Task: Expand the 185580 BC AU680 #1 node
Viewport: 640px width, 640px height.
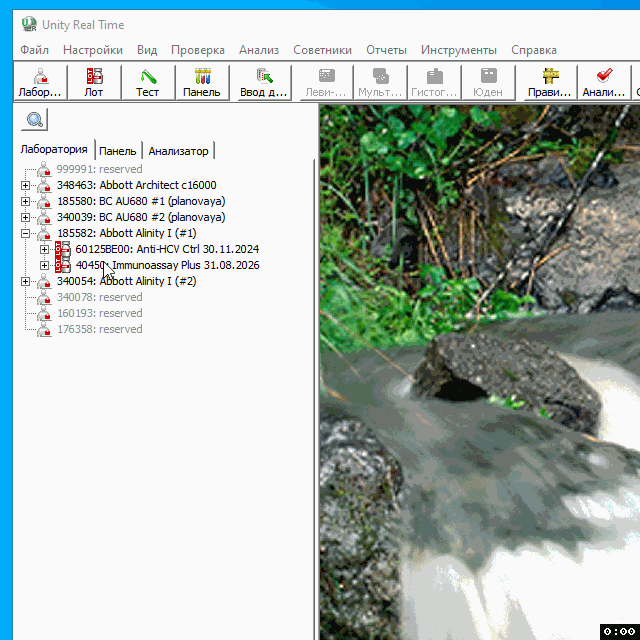Action: click(26, 201)
